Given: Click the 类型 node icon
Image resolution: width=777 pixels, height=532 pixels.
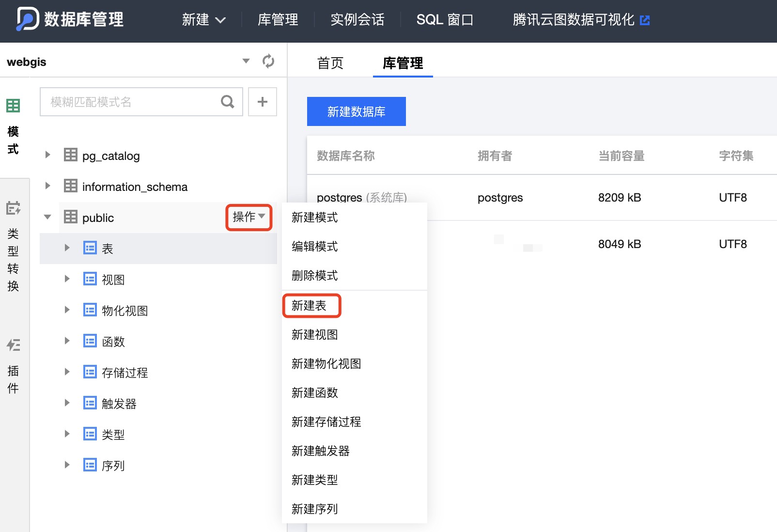Looking at the screenshot, I should (x=90, y=434).
